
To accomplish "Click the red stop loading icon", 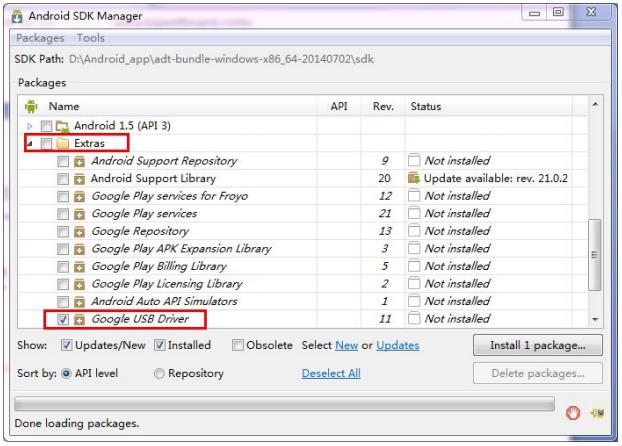I will pos(573,413).
